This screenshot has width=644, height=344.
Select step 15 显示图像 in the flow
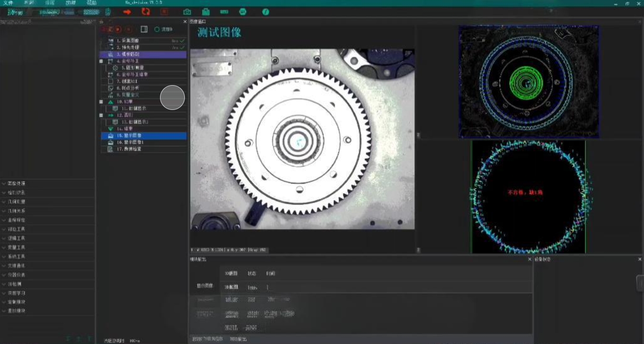pos(130,136)
